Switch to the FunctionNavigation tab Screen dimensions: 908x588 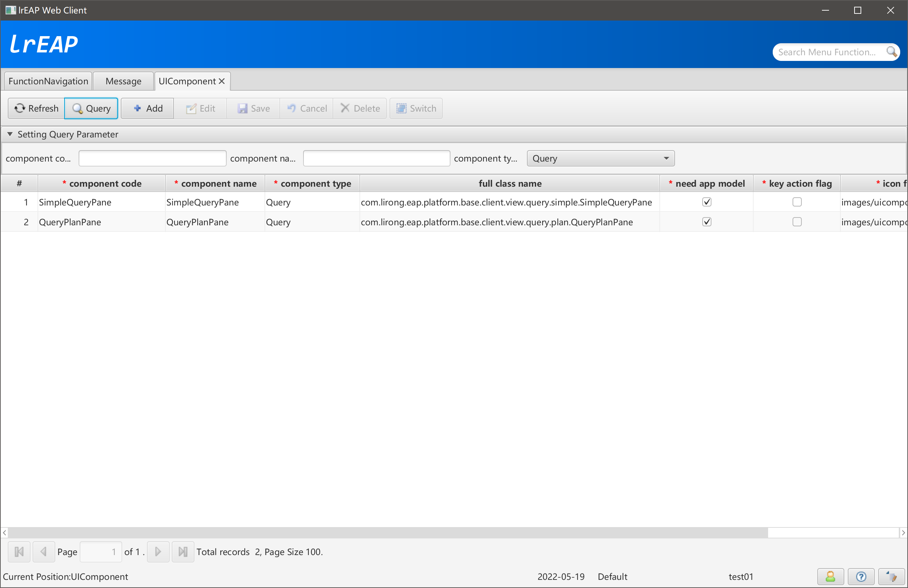[48, 81]
